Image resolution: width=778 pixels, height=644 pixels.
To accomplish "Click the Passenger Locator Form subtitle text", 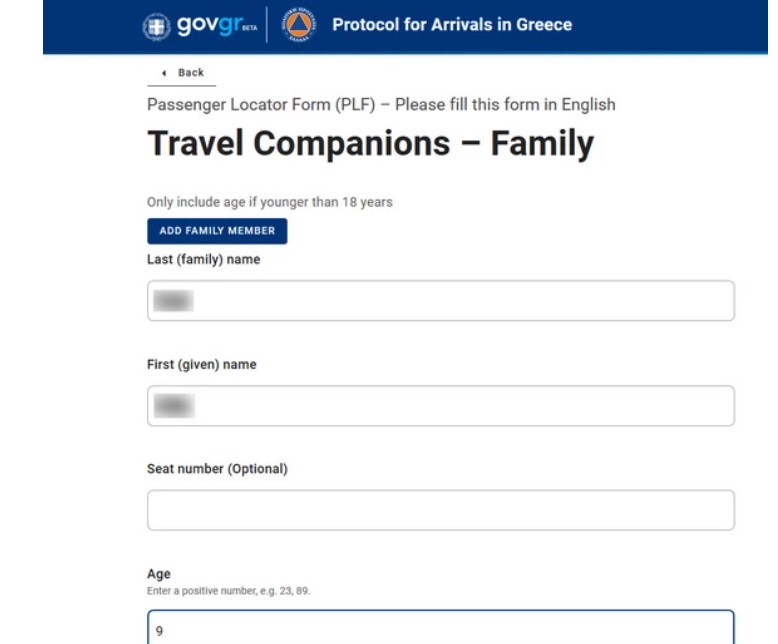I will click(x=381, y=104).
